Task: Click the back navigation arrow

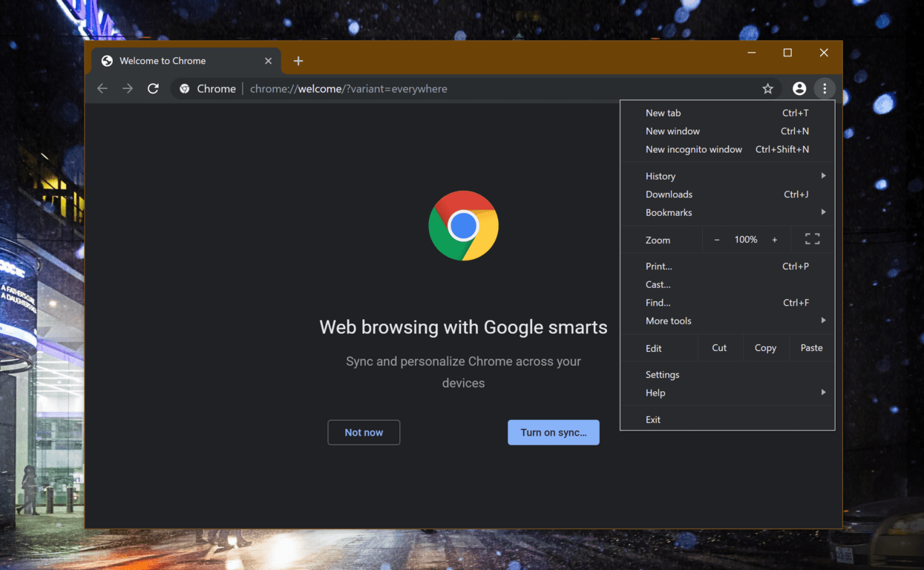Action: pos(102,89)
